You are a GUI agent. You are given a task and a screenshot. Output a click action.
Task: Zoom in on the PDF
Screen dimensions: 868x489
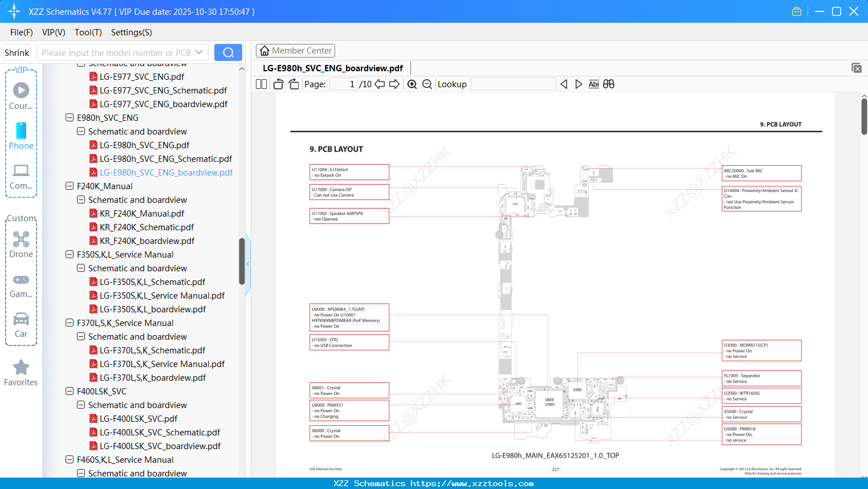coord(412,84)
